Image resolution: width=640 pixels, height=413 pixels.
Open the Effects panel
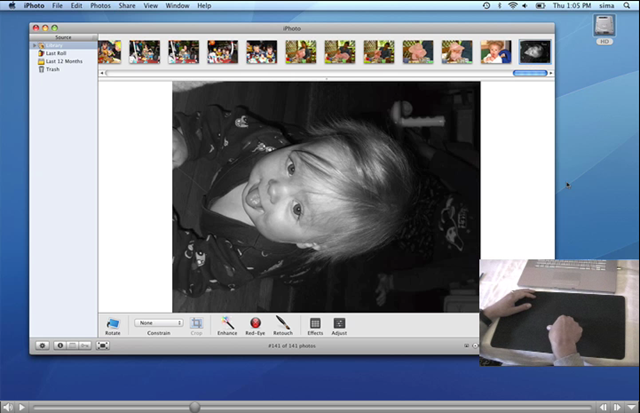pyautogui.click(x=315, y=323)
